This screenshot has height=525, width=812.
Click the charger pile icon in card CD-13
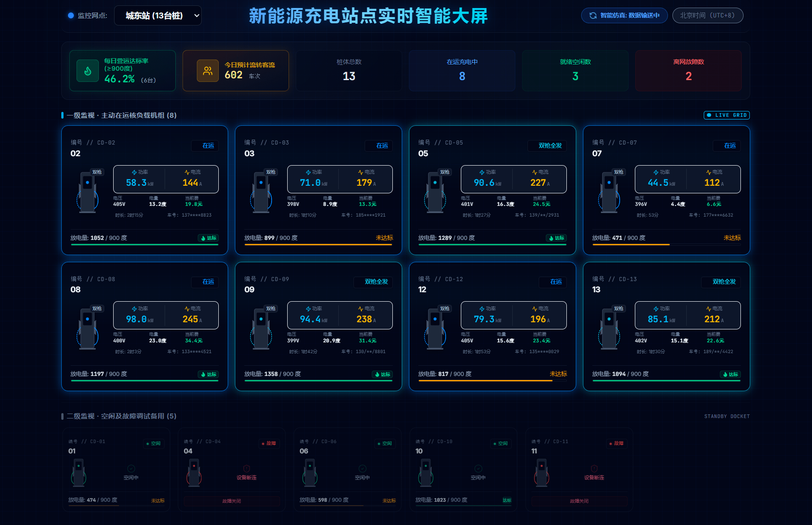[609, 329]
